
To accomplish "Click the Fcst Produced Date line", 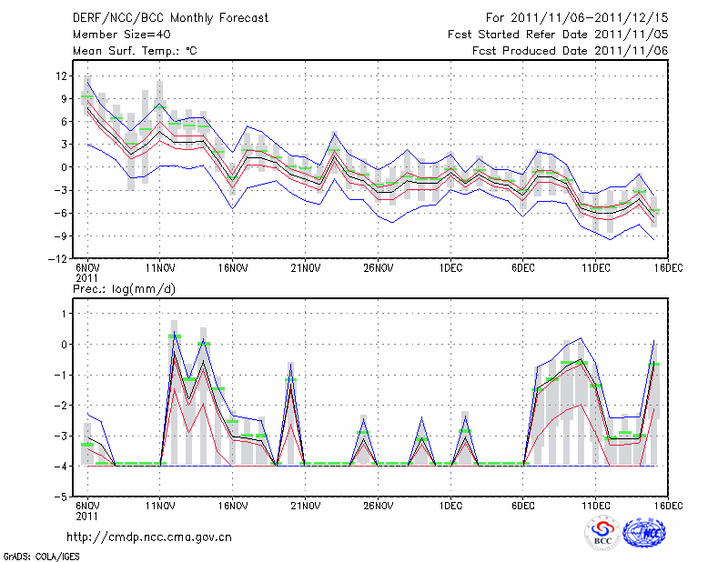I will pyautogui.click(x=570, y=50).
